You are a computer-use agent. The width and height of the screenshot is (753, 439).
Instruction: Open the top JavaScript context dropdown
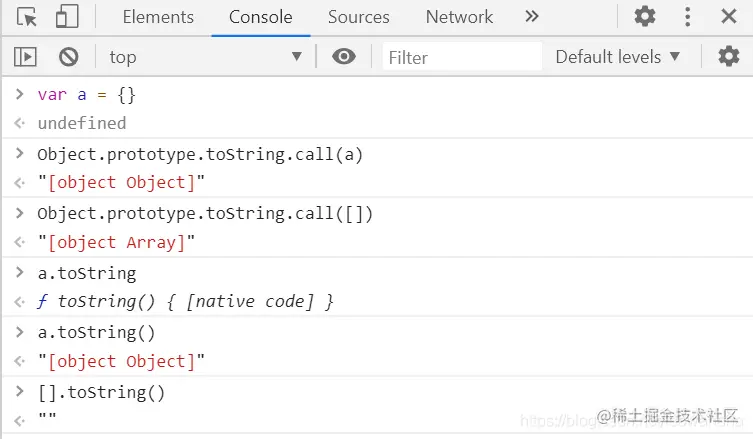[x=206, y=57]
